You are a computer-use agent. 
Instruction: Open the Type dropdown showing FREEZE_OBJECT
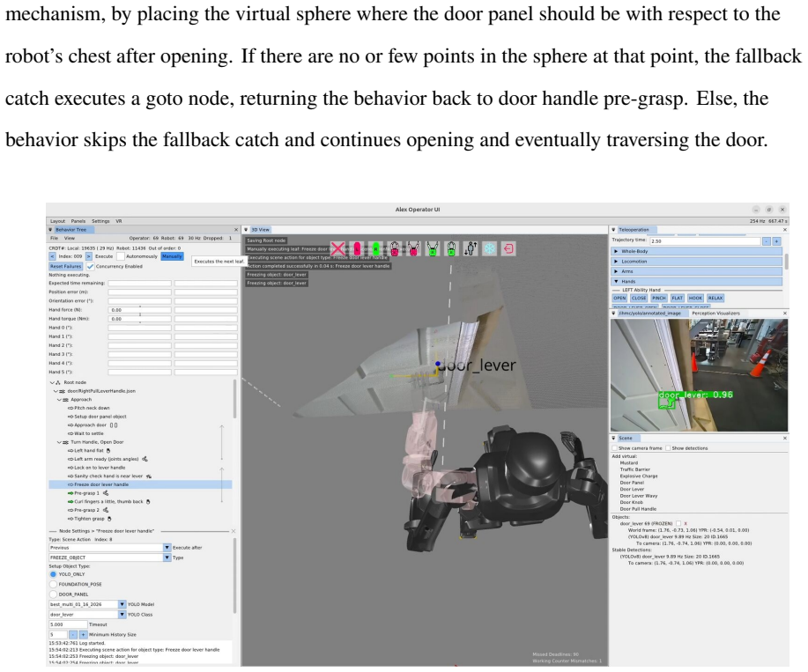(x=110, y=558)
